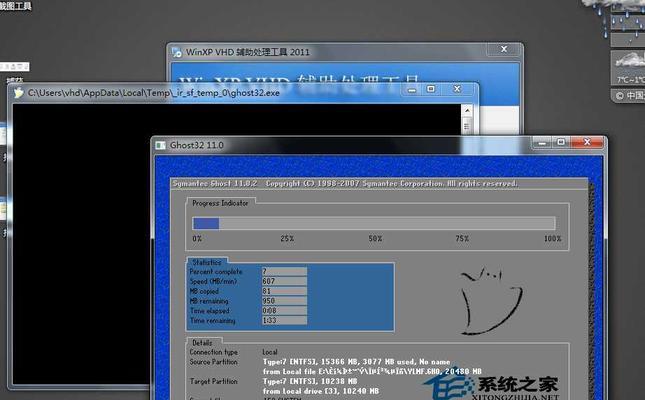The height and width of the screenshot is (400, 645).
Task: Click the Statistics group heading
Action: (x=206, y=262)
